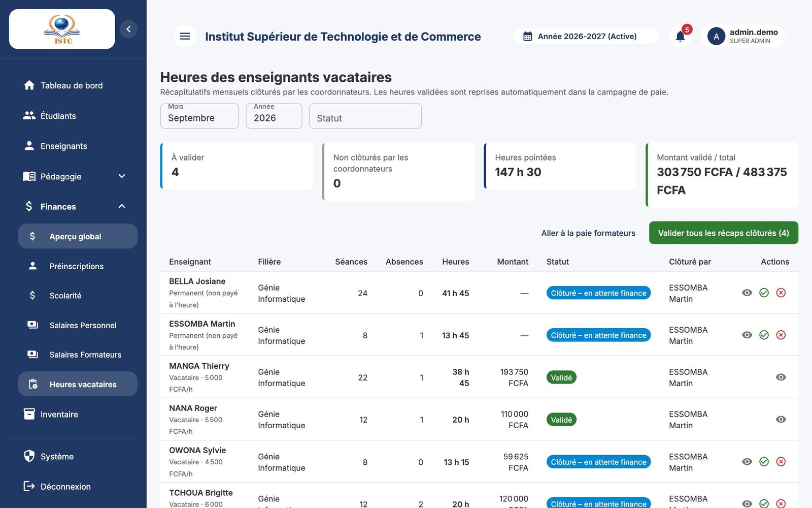Reject OWONA Sylvie's recap
The height and width of the screenshot is (508, 812).
781,462
